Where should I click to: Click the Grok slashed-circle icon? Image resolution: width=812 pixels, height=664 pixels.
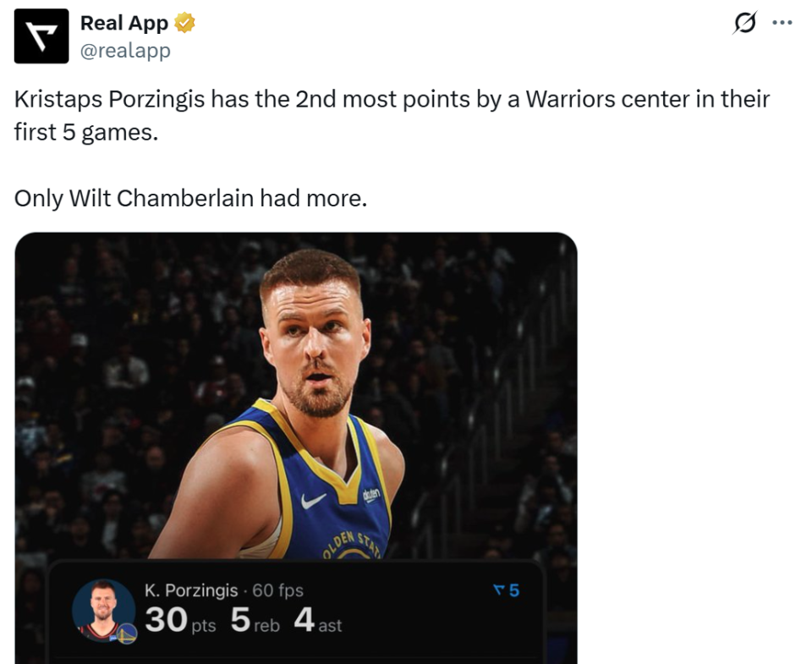743,24
